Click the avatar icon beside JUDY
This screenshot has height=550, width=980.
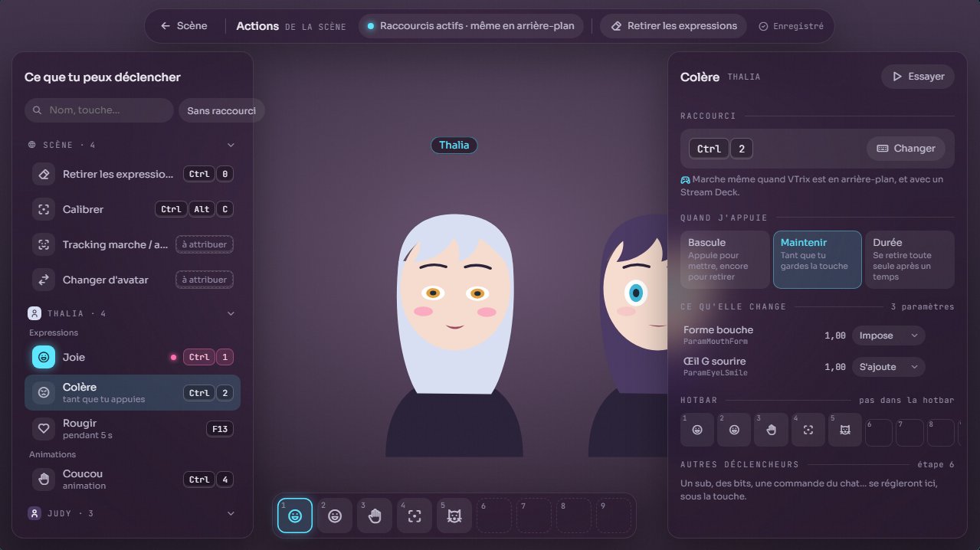[34, 513]
